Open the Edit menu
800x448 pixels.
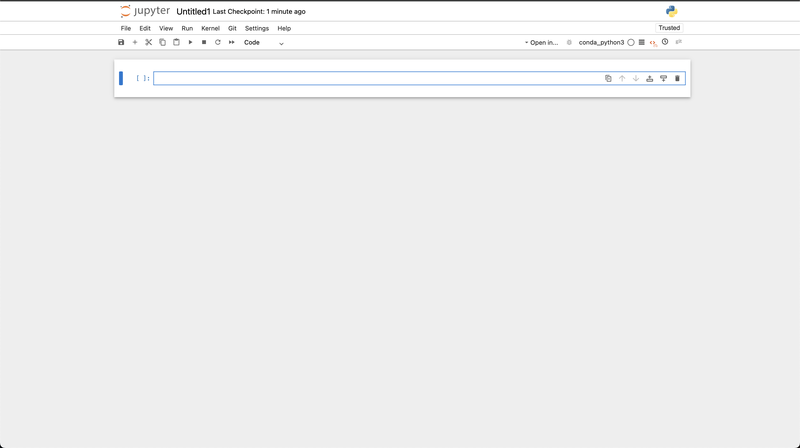click(145, 29)
